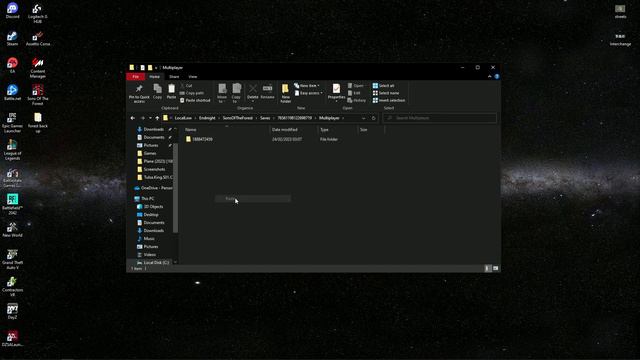Click SonsOfTheForest in the address path
The width and height of the screenshot is (640, 360).
click(x=238, y=118)
